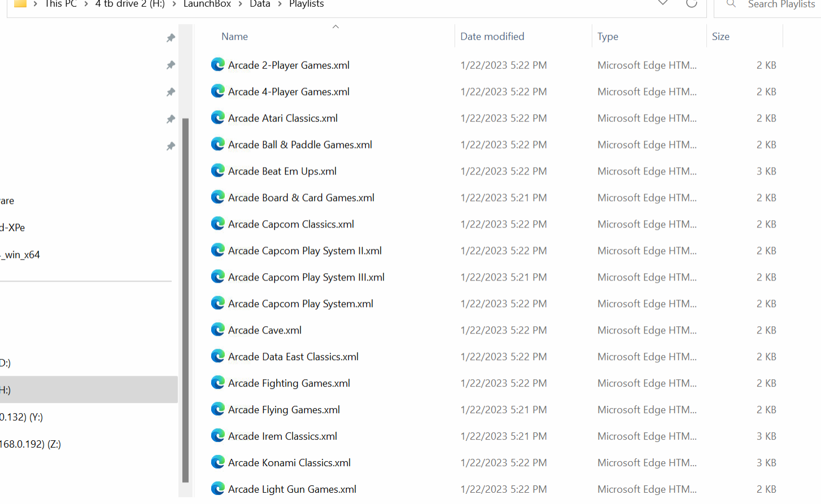Image resolution: width=821 pixels, height=504 pixels.
Task: Expand the chevron after 4 tb drive 2 (H:)
Action: pyautogui.click(x=174, y=4)
